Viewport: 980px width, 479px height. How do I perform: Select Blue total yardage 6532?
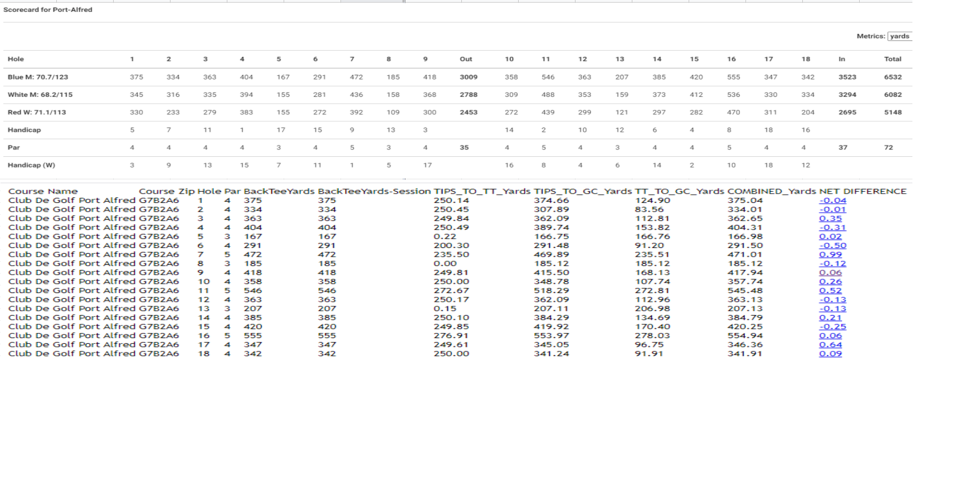[893, 77]
